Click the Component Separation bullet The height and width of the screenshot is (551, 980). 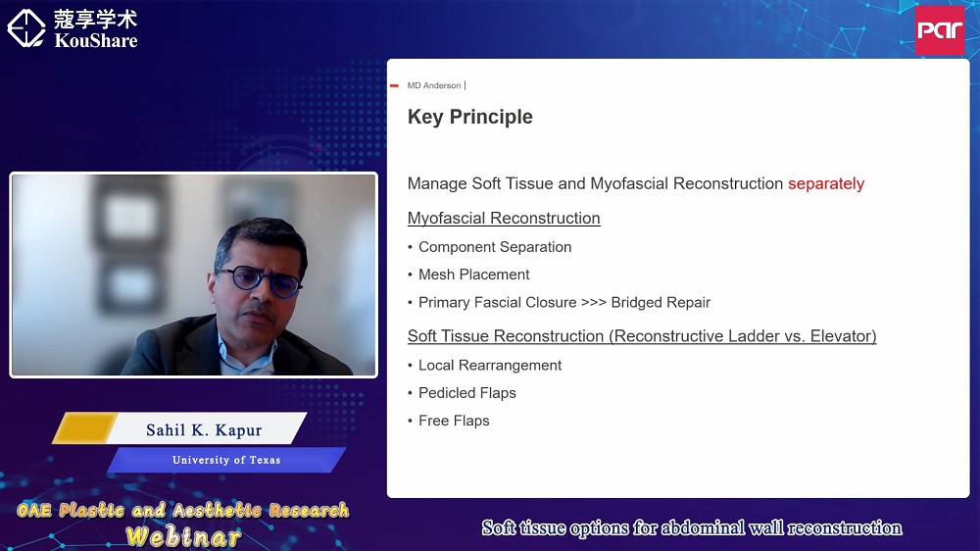coord(494,247)
